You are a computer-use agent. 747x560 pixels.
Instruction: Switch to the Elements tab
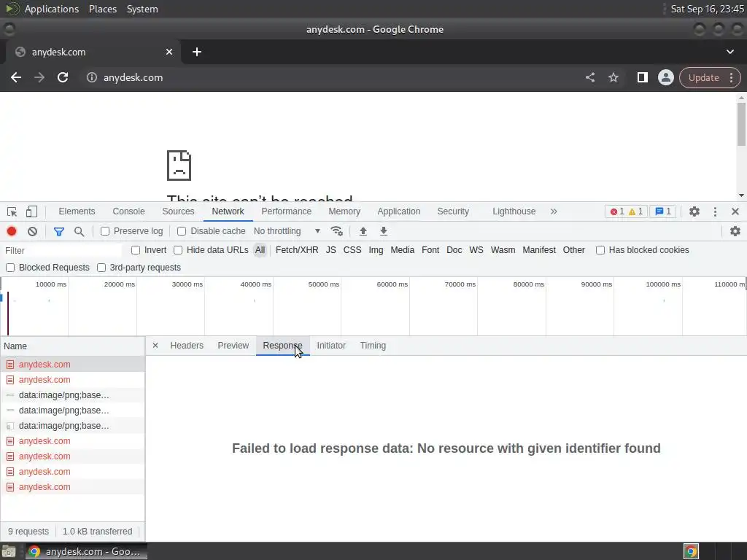tap(77, 212)
